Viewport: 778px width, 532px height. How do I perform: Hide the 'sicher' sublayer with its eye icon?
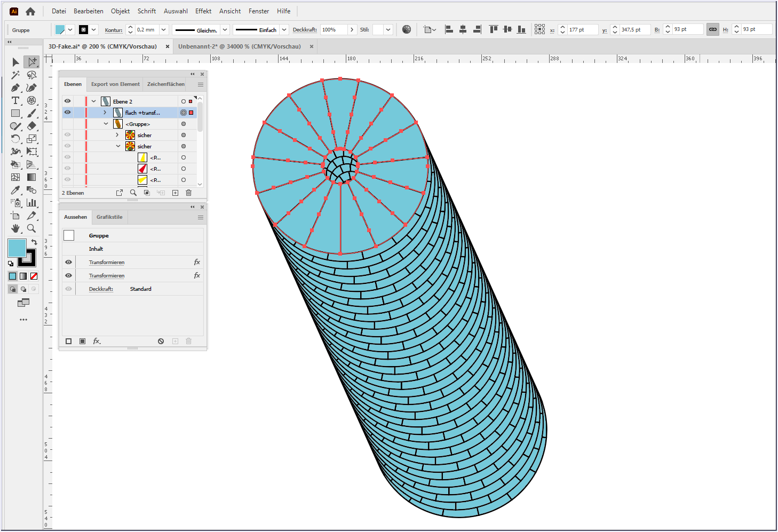(67, 134)
